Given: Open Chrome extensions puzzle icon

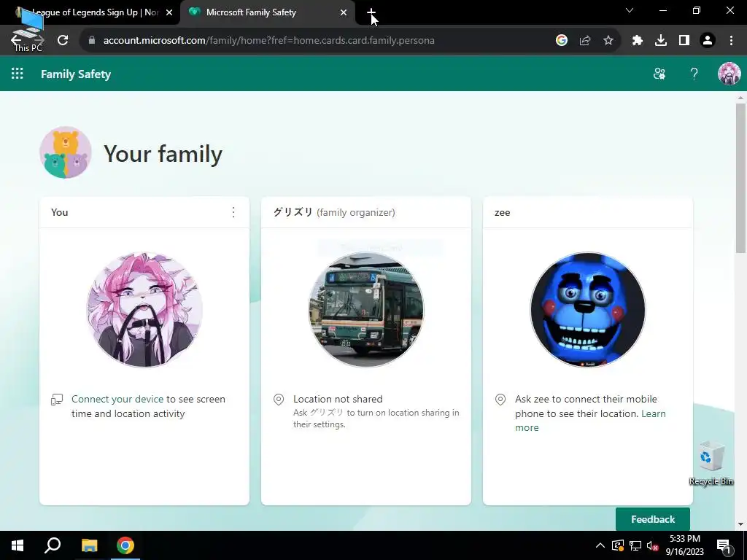Looking at the screenshot, I should pyautogui.click(x=638, y=41).
